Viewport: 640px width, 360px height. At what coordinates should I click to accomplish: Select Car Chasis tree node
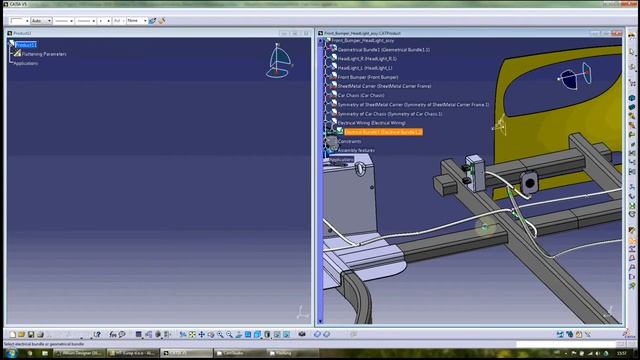pos(361,96)
